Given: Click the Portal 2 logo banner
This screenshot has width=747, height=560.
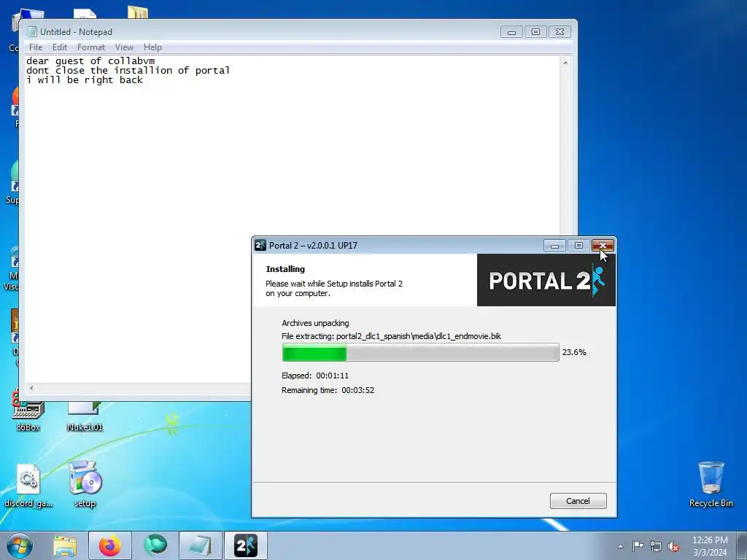Looking at the screenshot, I should click(546, 280).
